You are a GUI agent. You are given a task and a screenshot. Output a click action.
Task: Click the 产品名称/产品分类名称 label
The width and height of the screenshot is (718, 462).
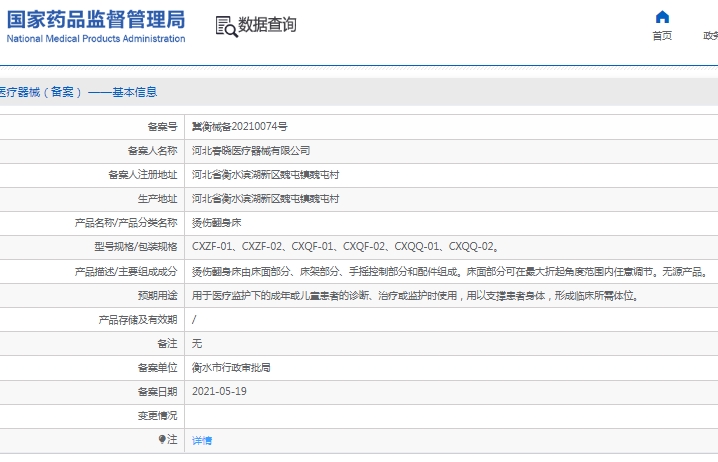coord(126,223)
